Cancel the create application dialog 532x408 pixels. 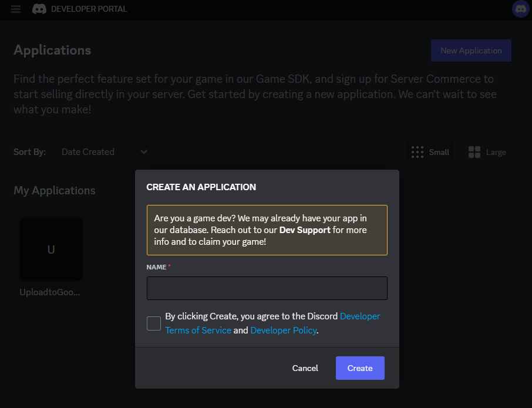[x=305, y=368]
